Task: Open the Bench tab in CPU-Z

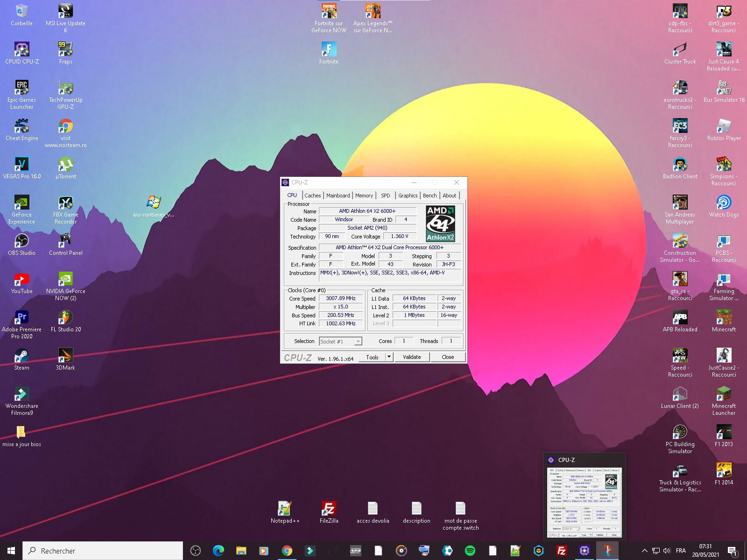Action: coord(430,196)
